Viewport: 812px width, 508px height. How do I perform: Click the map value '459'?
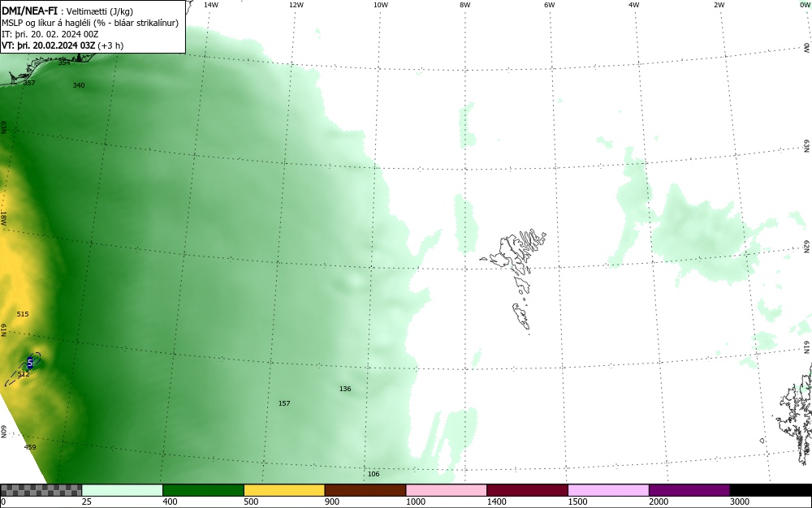click(x=30, y=447)
